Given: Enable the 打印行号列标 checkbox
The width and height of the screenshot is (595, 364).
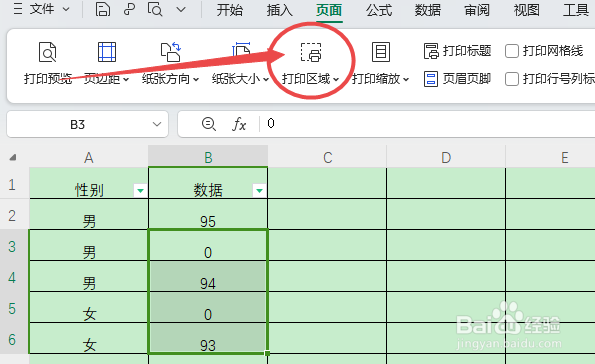Looking at the screenshot, I should [512, 79].
